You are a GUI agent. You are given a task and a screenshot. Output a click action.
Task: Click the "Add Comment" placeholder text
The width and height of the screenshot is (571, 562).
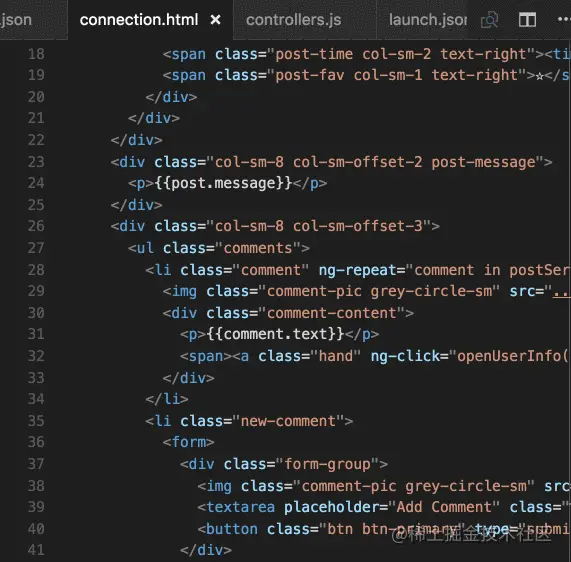[444, 507]
